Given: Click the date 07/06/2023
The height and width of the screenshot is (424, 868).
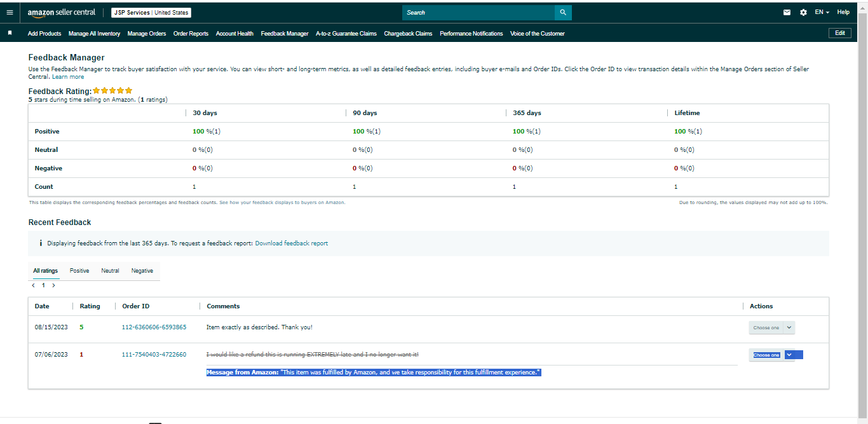Looking at the screenshot, I should tap(51, 355).
